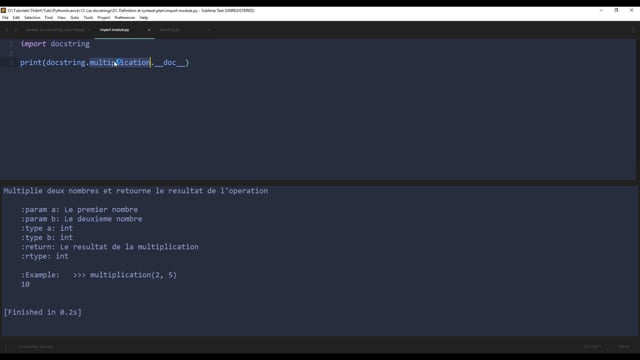Switch to the import module.py tab
Image resolution: width=640 pixels, height=360 pixels.
click(114, 30)
